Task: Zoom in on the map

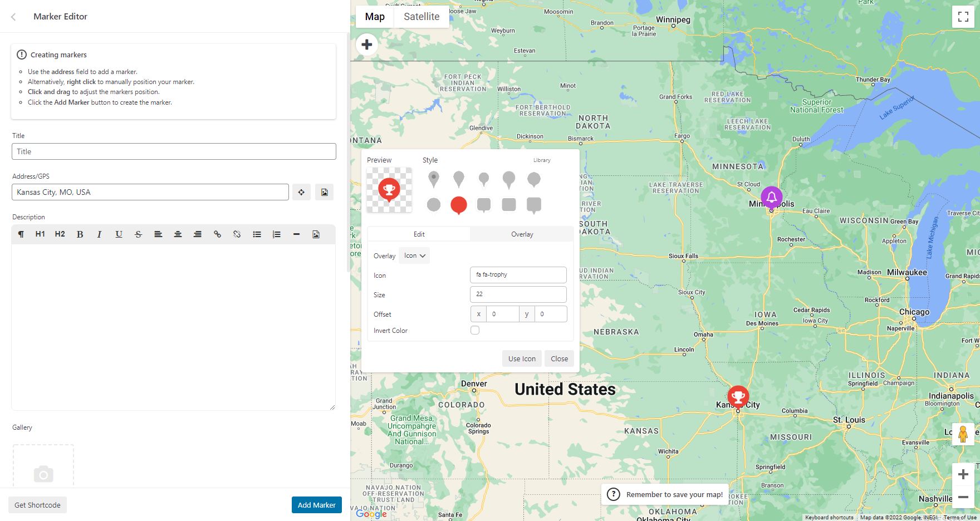Action: (x=963, y=474)
